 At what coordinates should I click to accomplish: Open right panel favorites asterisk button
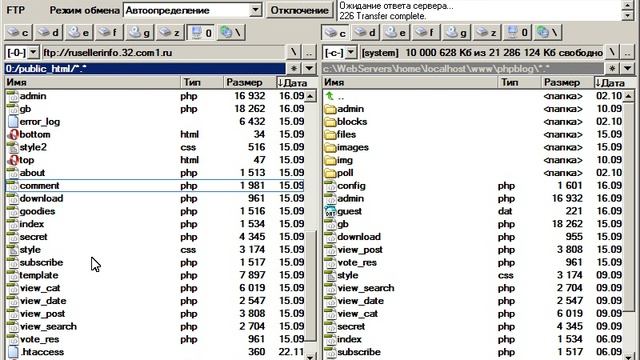click(612, 69)
